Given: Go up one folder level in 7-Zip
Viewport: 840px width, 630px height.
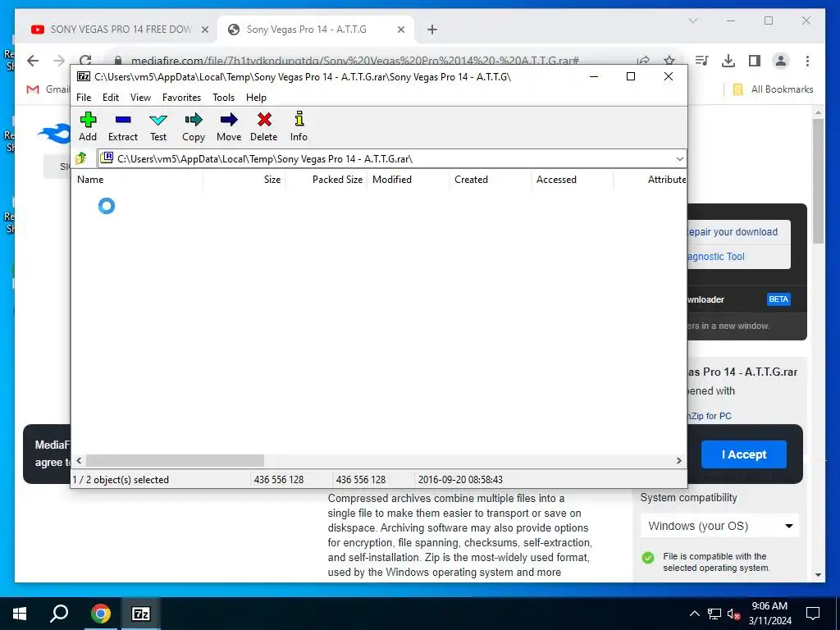Looking at the screenshot, I should coord(81,158).
